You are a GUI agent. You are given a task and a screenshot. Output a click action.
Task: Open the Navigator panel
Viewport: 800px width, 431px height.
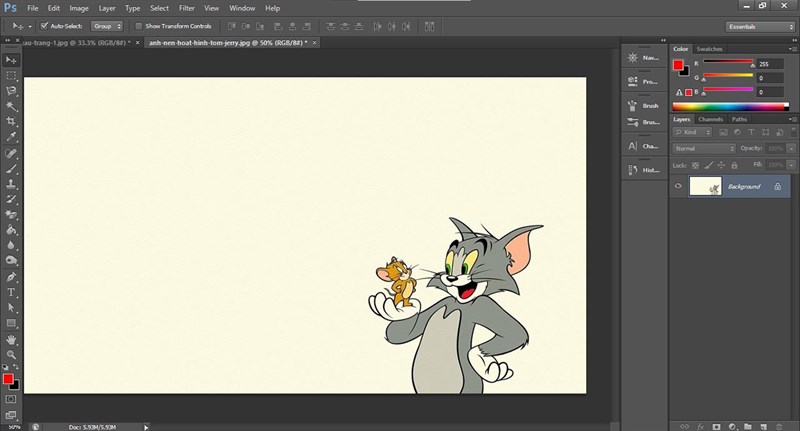(x=644, y=58)
